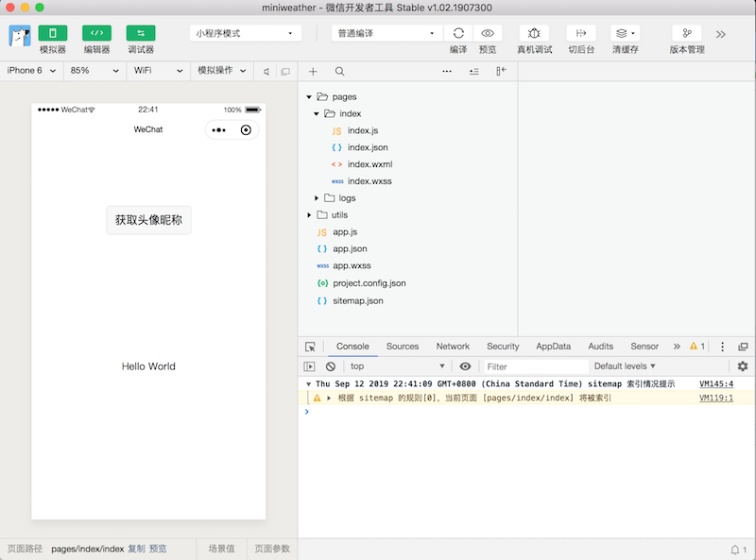The width and height of the screenshot is (756, 560).
Task: Toggle simulator sound mute icon
Action: 266,72
